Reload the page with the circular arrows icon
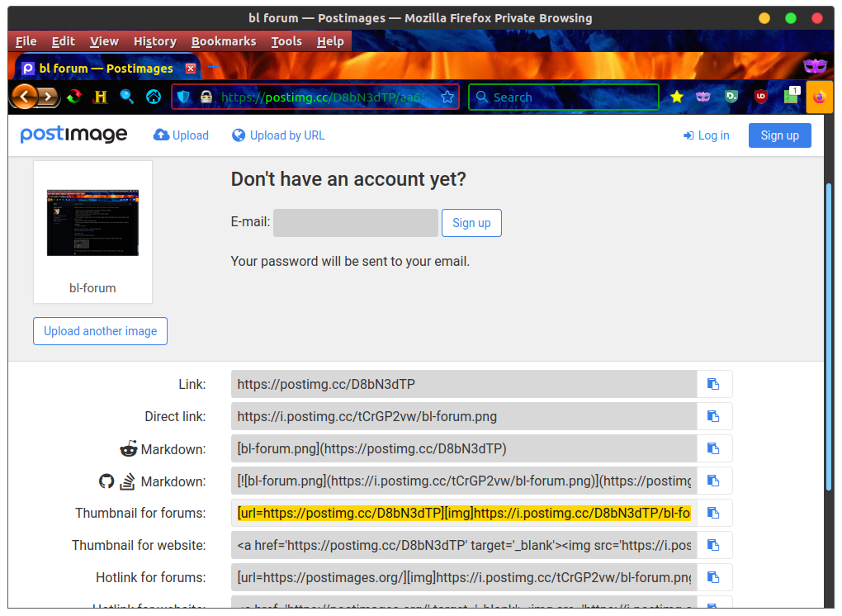 click(x=74, y=97)
